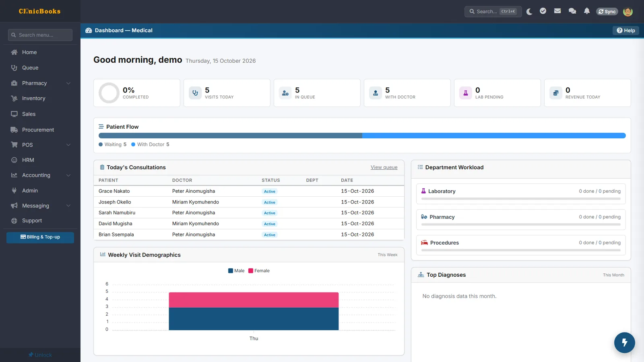The width and height of the screenshot is (644, 362).
Task: Click the Lab Pending flask icon
Action: coord(466,93)
